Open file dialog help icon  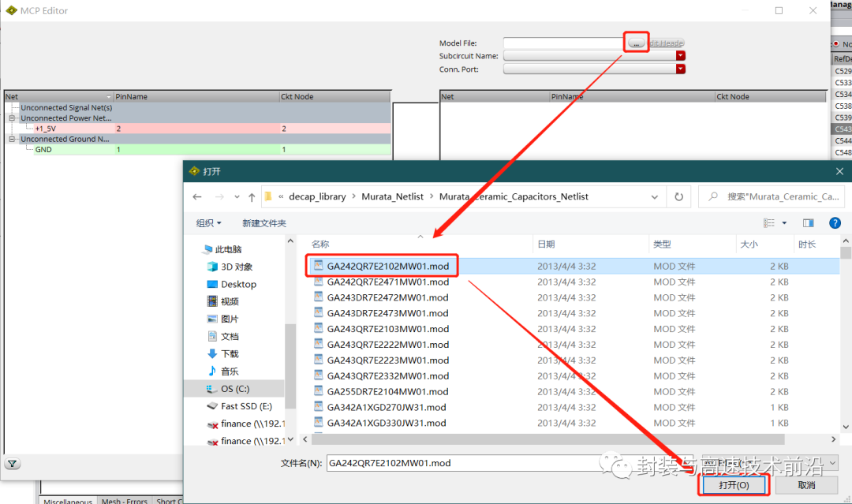coord(835,222)
